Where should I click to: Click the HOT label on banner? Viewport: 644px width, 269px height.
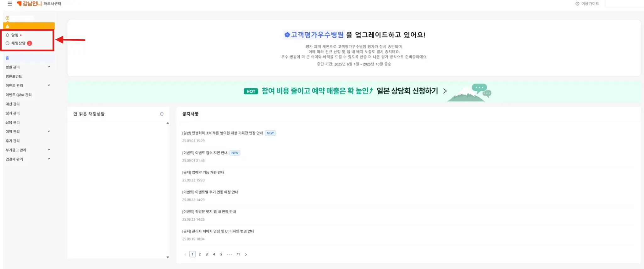pyautogui.click(x=251, y=91)
